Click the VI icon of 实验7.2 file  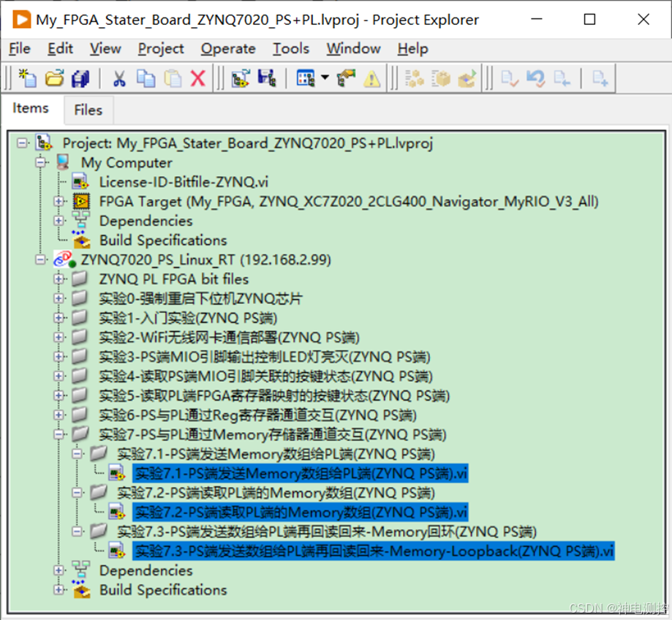pos(116,512)
